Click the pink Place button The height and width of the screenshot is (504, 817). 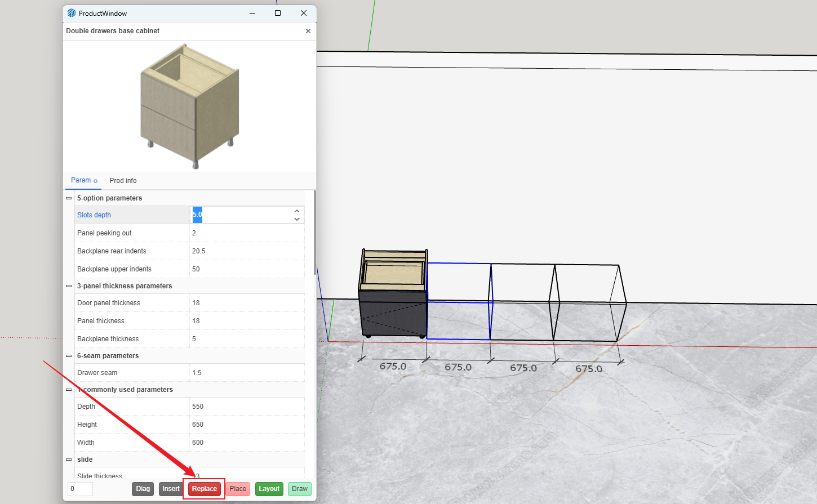tap(238, 489)
